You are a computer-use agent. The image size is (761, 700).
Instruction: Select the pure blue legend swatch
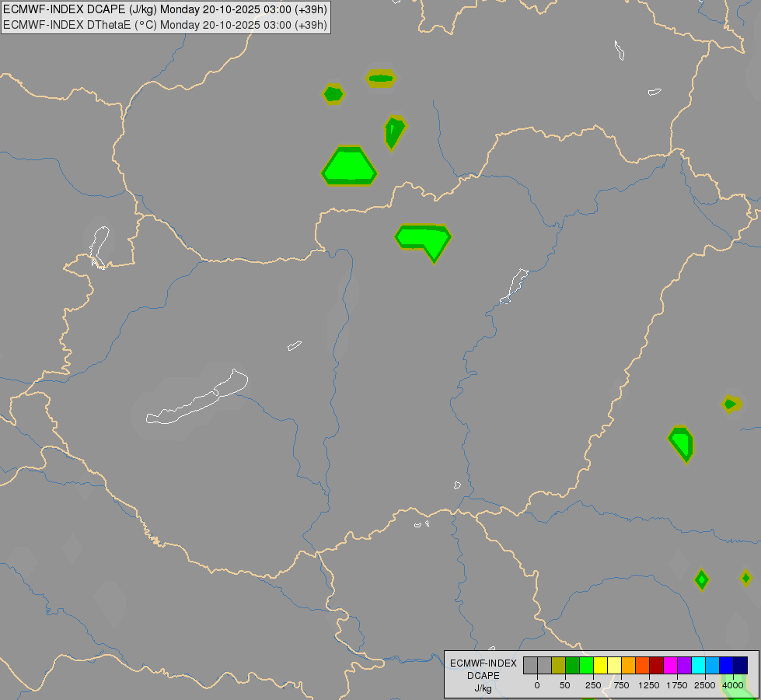click(727, 665)
